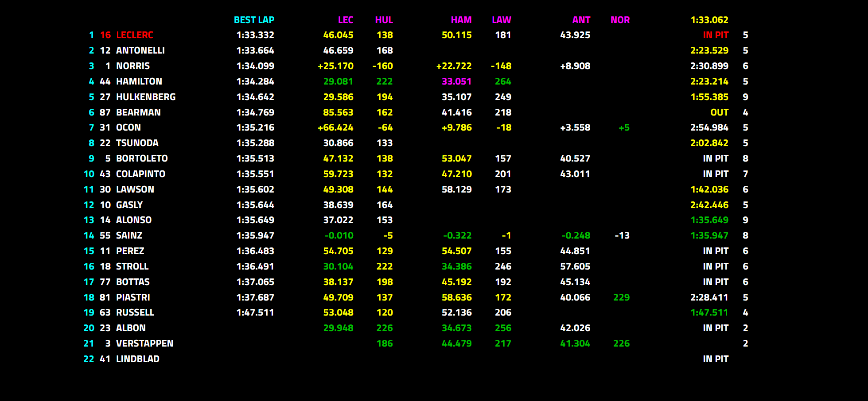The height and width of the screenshot is (401, 868).
Task: Click Hamilton's purple sector time 33.051
Action: [457, 81]
